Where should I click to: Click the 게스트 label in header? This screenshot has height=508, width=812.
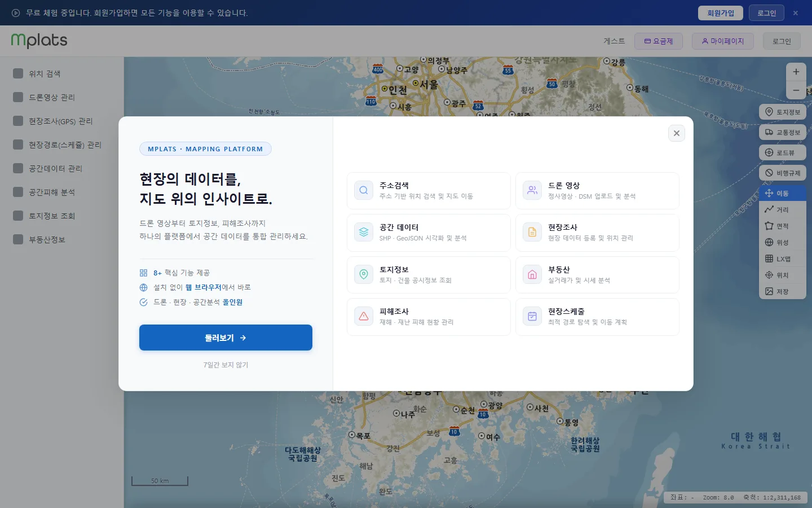point(614,41)
